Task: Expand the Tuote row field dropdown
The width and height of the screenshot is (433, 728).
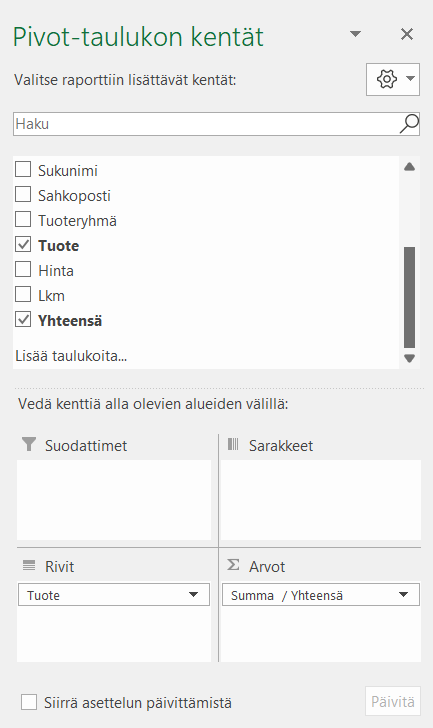Action: coord(193,595)
